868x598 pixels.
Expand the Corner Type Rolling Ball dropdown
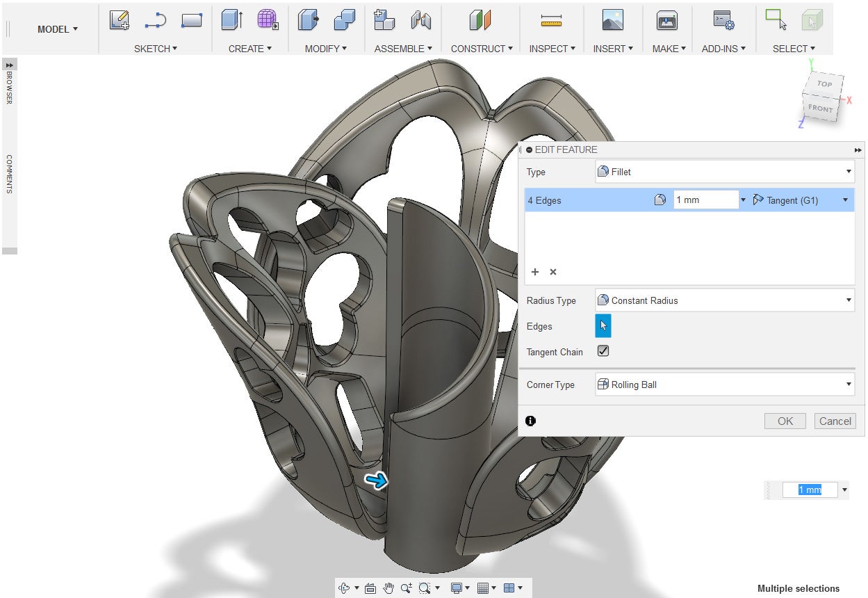[725, 385]
